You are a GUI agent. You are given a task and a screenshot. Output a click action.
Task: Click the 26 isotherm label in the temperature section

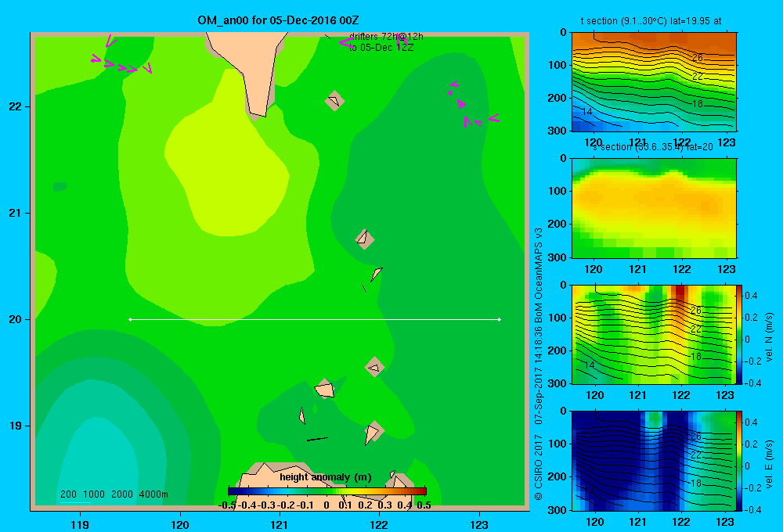point(697,58)
